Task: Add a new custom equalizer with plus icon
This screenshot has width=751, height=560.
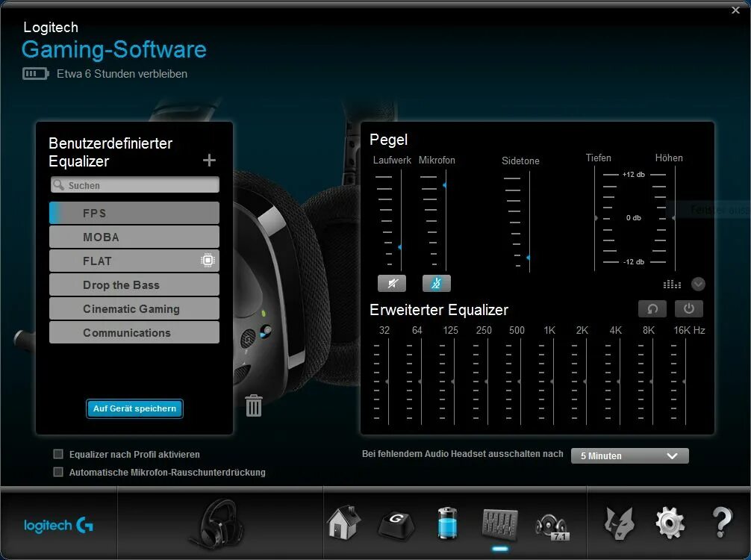Action: tap(209, 160)
